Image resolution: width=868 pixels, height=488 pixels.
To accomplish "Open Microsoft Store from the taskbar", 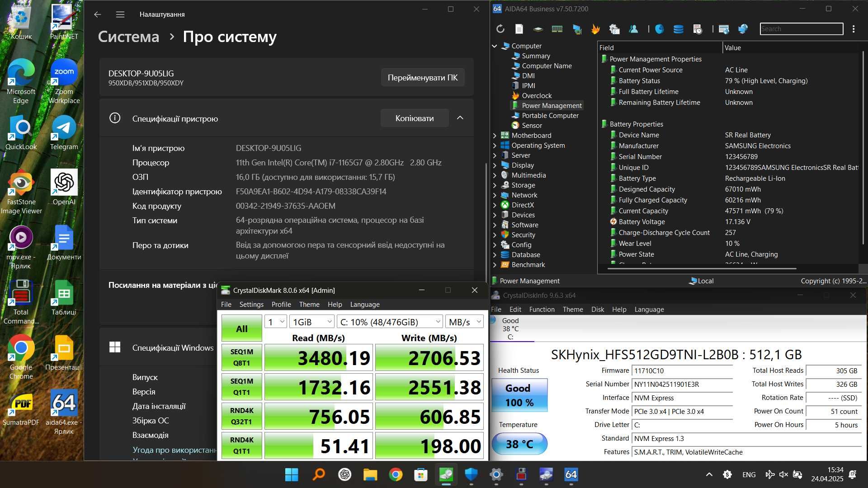I will coord(421,474).
